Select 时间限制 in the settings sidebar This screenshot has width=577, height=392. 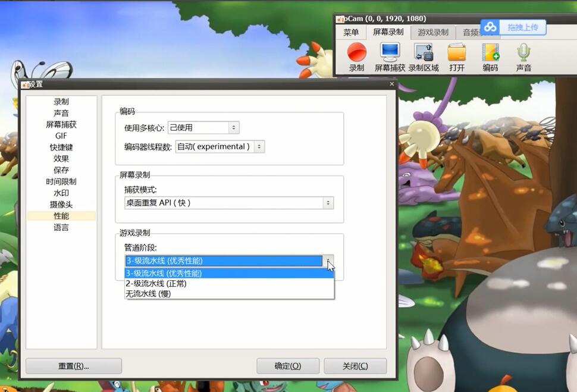61,181
